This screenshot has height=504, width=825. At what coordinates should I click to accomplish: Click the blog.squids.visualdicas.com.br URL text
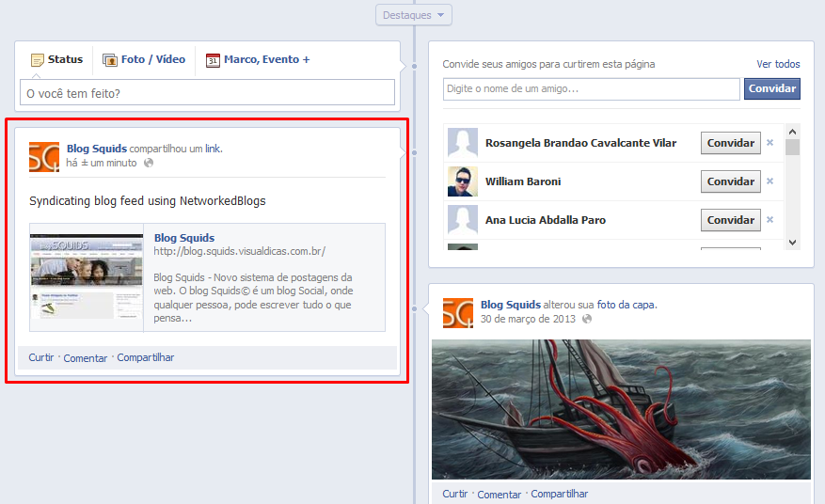coord(239,251)
